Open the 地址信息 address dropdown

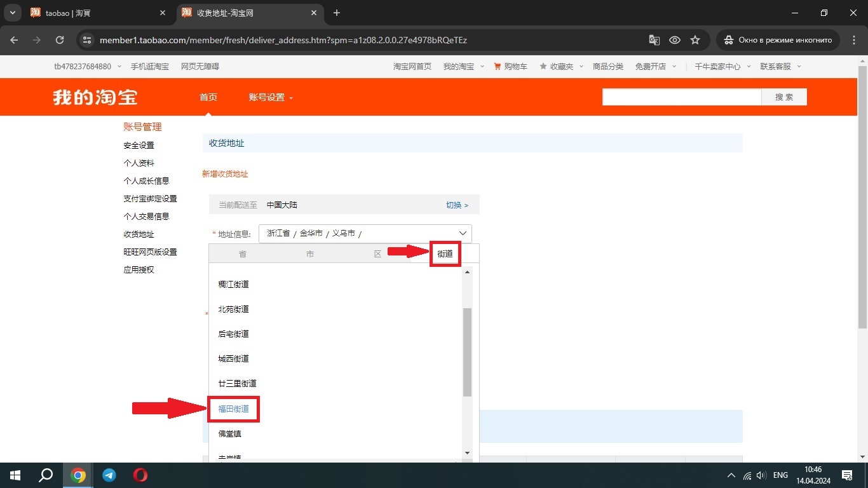click(x=365, y=233)
